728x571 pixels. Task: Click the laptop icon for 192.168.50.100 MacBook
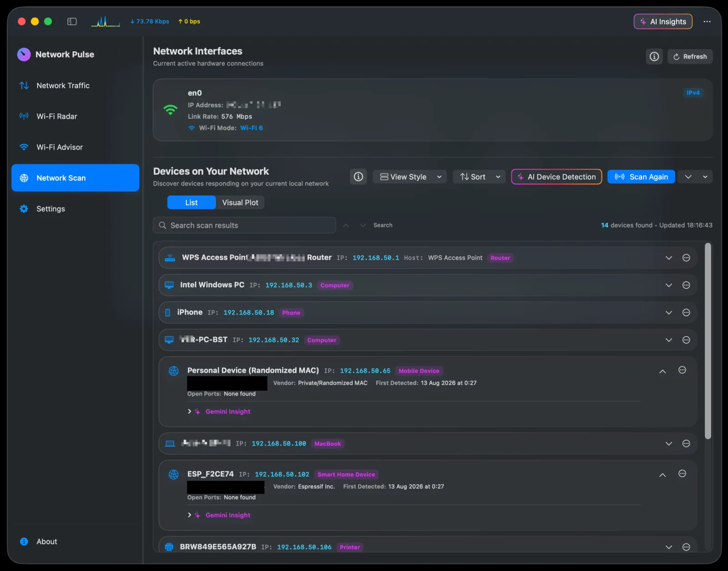(170, 444)
